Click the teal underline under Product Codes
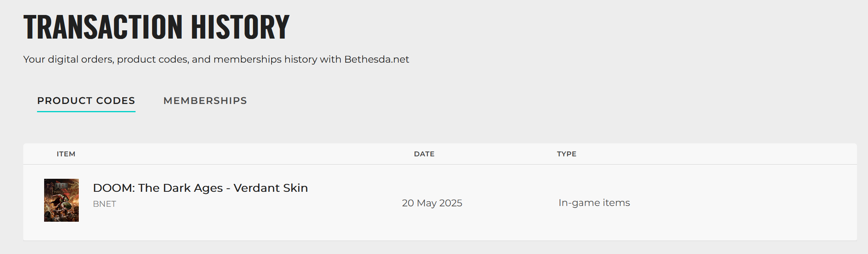 point(86,111)
